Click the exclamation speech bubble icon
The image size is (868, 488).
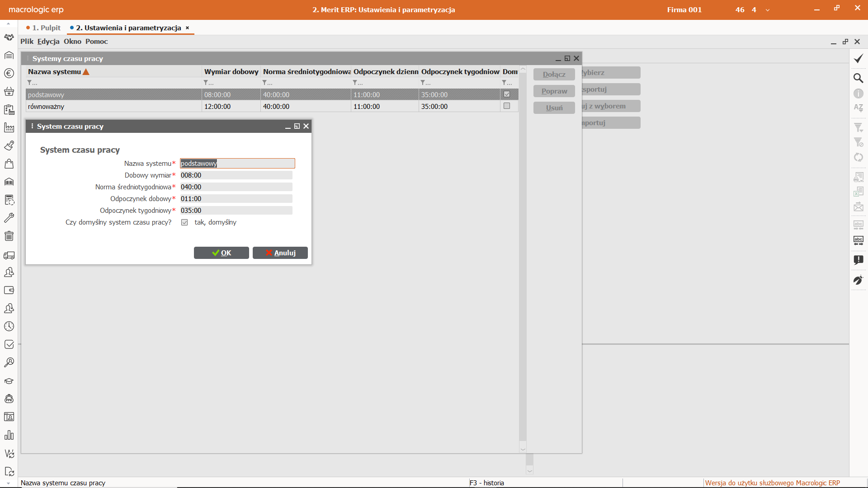(x=858, y=260)
